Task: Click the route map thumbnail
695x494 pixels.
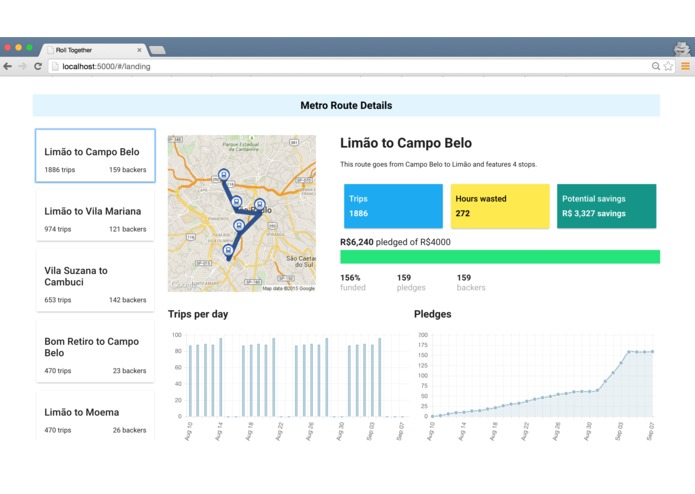Action: [242, 213]
